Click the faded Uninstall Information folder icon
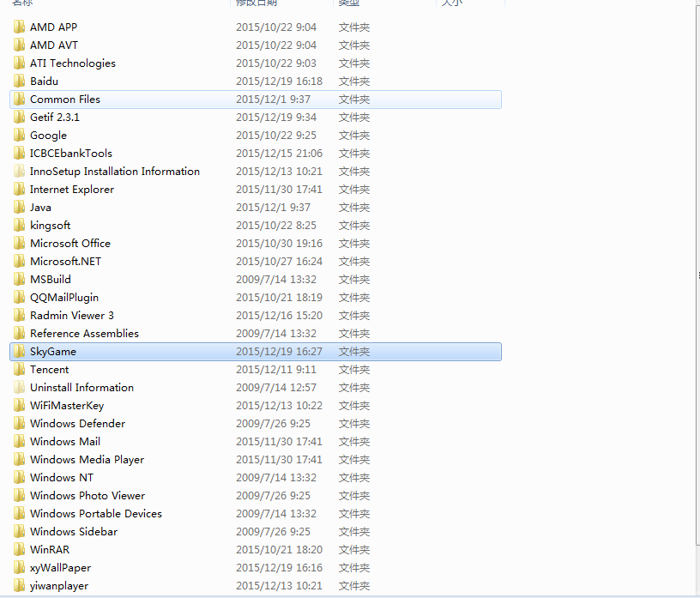700x598 pixels. tap(19, 388)
